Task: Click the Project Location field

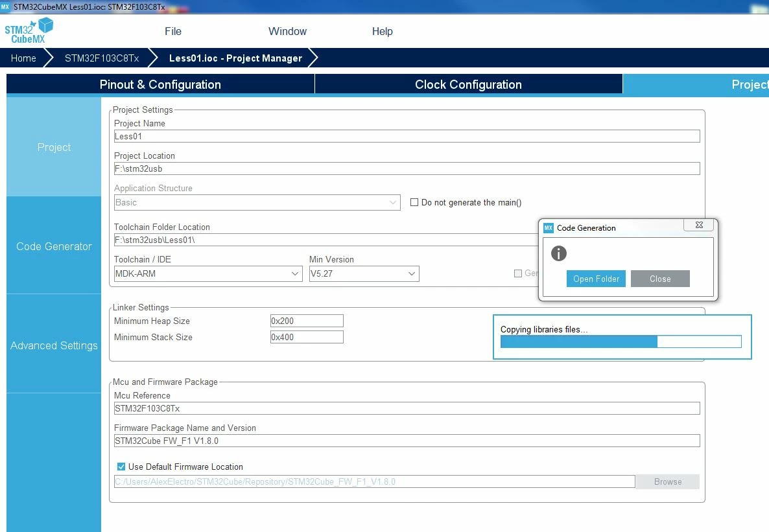Action: (x=407, y=168)
